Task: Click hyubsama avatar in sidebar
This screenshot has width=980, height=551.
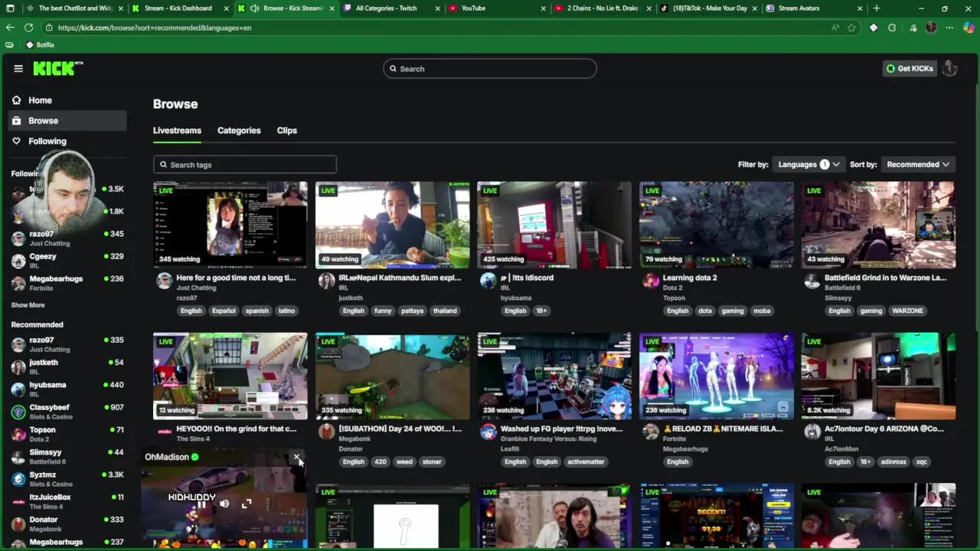Action: point(18,390)
